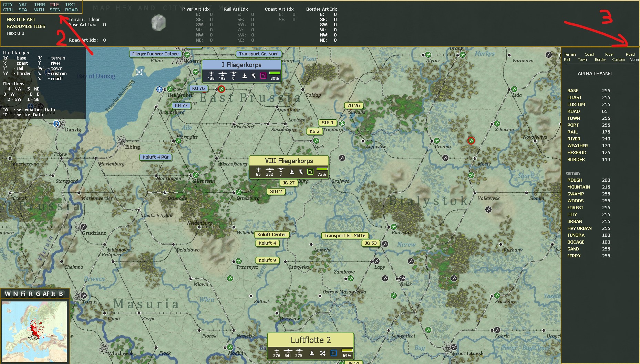Click VIII Fliegerkorps 72% readiness bar
This screenshot has height=364, width=640.
[x=322, y=169]
